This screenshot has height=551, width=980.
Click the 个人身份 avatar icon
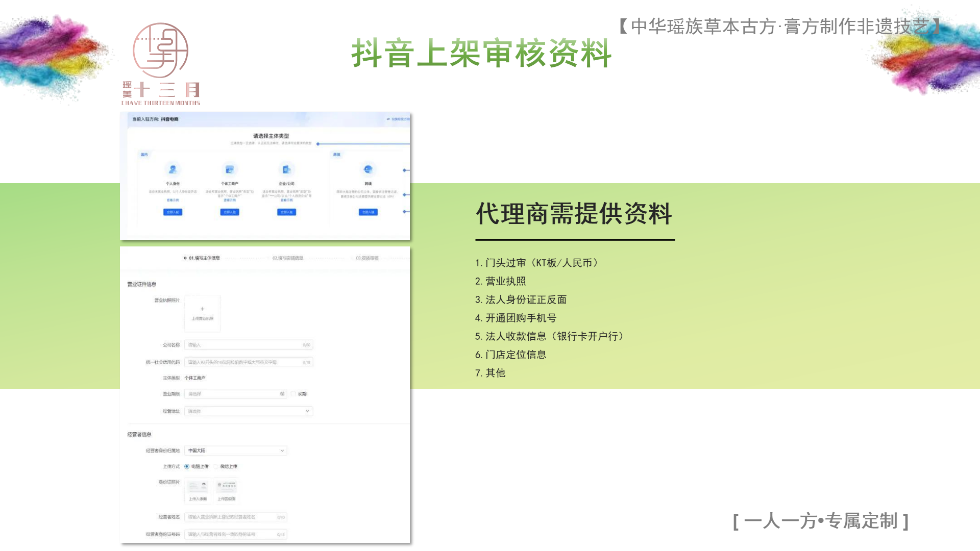tap(173, 169)
